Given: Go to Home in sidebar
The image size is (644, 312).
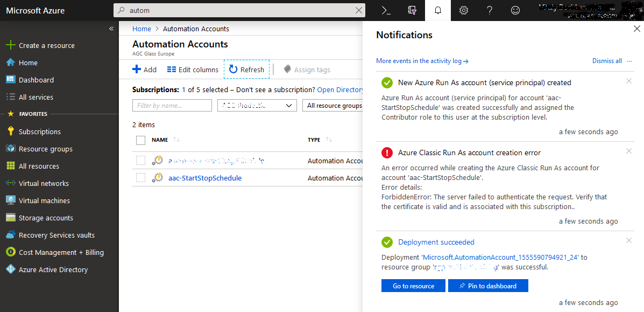Looking at the screenshot, I should tap(22, 63).
